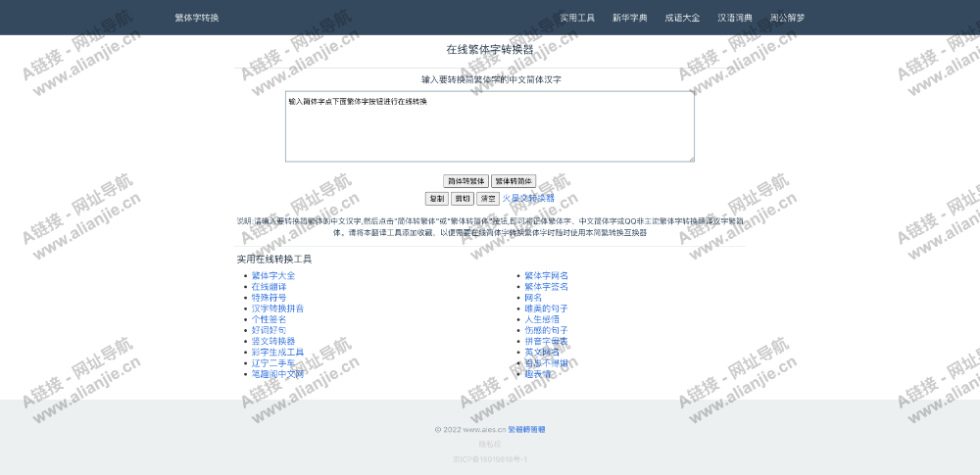Click the 隐私权 footer link
980x475 pixels.
(490, 445)
